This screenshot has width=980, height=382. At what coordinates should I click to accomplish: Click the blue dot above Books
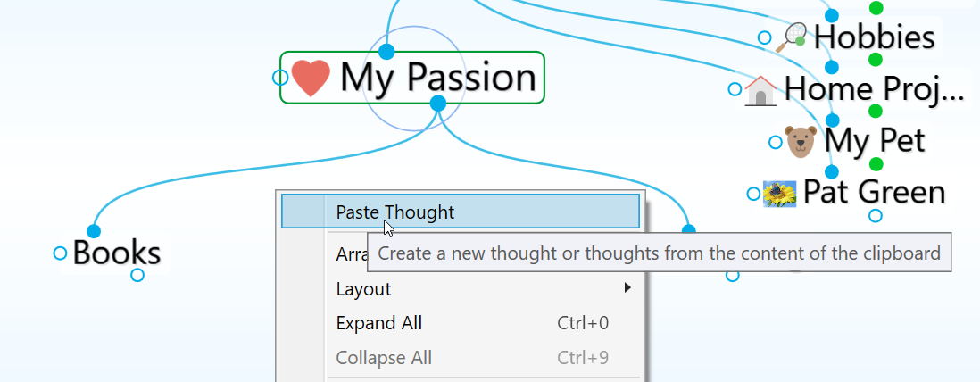click(x=94, y=232)
